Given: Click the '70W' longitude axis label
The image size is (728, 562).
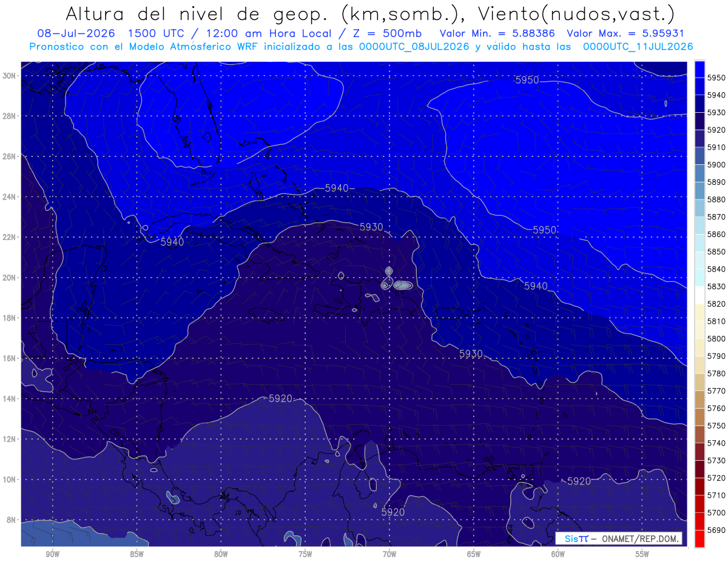Looking at the screenshot, I should [x=389, y=555].
